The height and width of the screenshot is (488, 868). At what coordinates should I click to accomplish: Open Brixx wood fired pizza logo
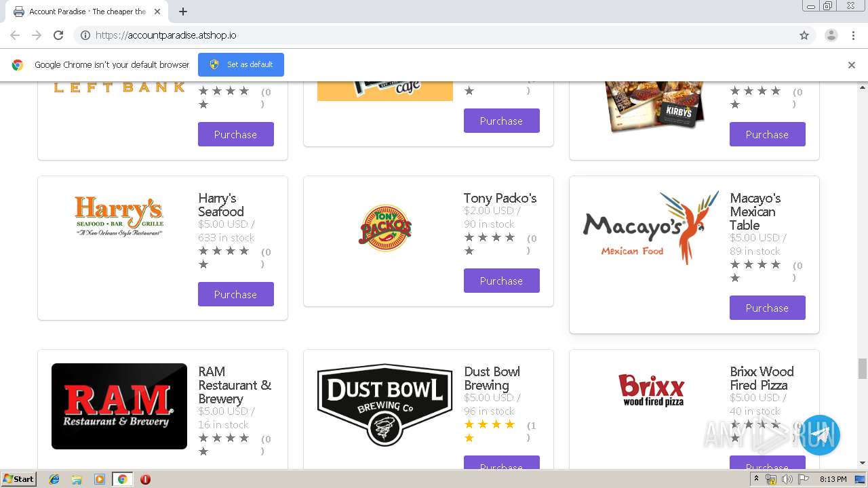651,390
